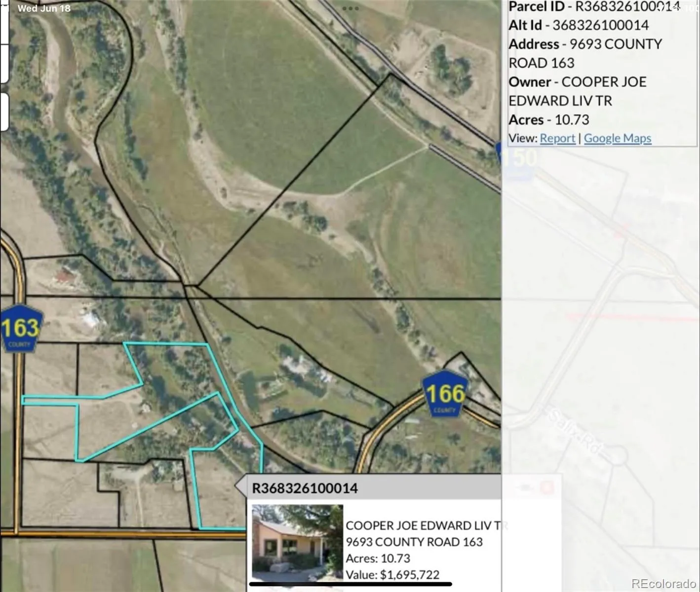Click the County Road 166 shield marker

pyautogui.click(x=445, y=394)
